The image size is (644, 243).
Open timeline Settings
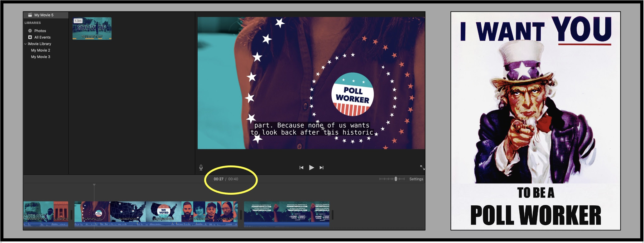(x=416, y=179)
